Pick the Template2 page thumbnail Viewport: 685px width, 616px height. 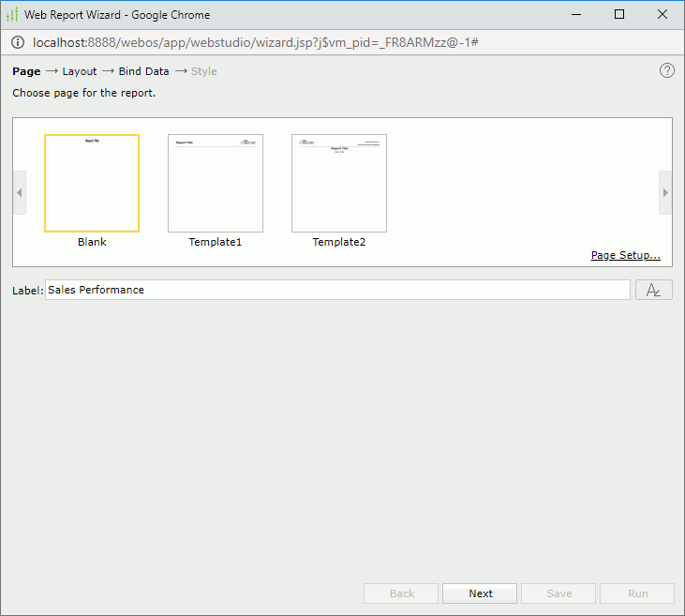(339, 183)
